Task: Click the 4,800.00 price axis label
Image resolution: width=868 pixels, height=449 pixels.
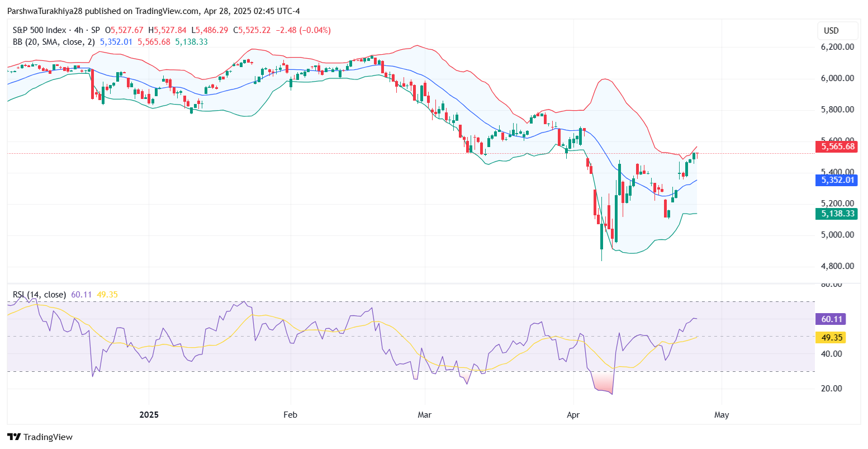Action: pos(837,266)
